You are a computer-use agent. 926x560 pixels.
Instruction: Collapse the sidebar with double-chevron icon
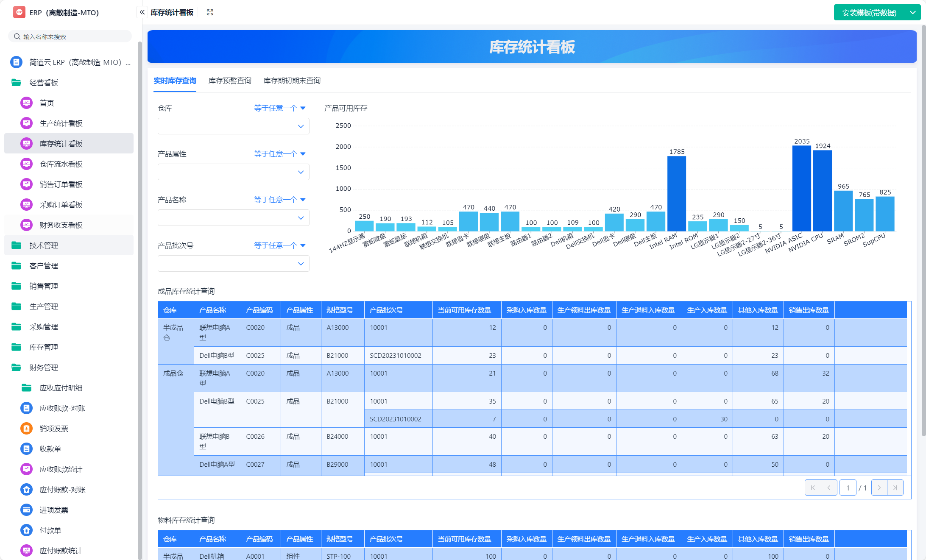(x=142, y=12)
